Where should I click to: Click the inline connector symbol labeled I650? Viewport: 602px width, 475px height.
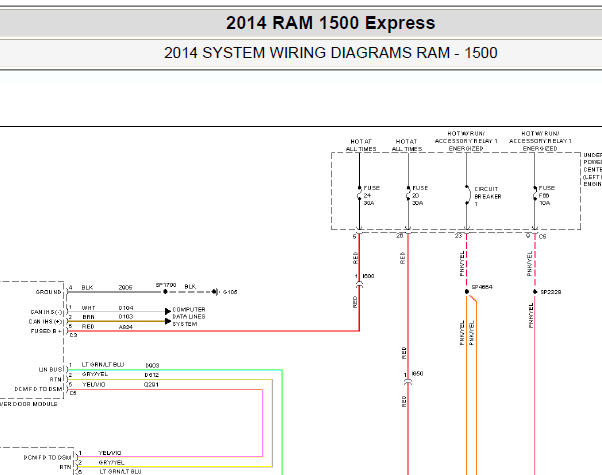tap(408, 382)
